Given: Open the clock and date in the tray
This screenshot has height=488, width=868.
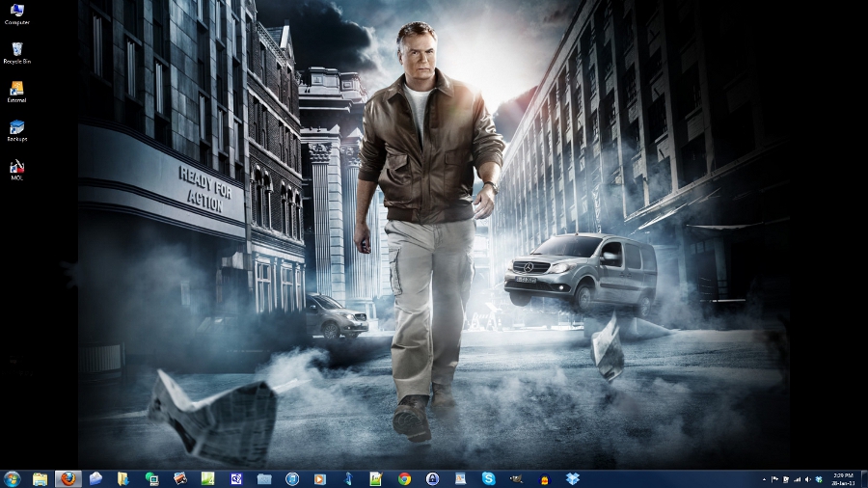Looking at the screenshot, I should [x=843, y=479].
